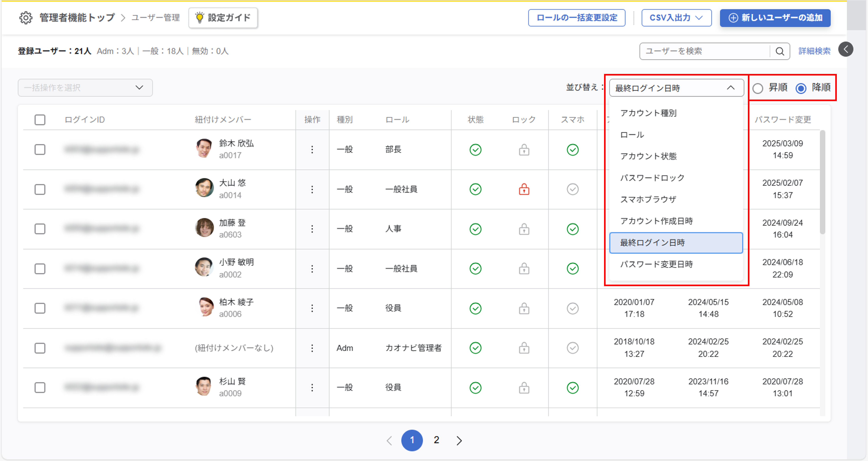Toggle the select-all checkbox in header

(40, 120)
